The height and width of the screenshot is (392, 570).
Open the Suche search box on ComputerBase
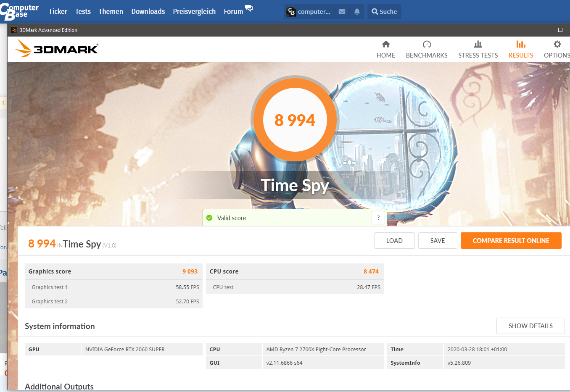(x=384, y=12)
